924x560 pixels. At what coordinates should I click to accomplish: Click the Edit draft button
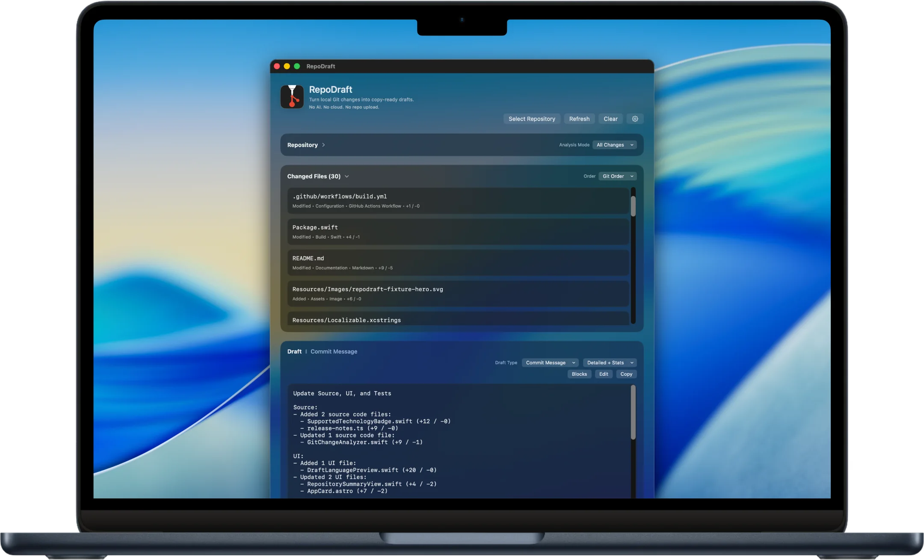[604, 374]
